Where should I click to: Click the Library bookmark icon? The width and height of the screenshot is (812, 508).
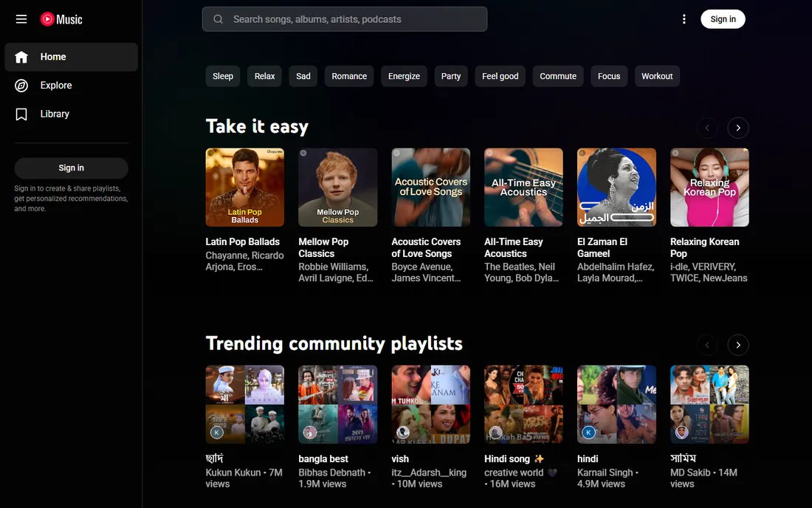coord(21,114)
